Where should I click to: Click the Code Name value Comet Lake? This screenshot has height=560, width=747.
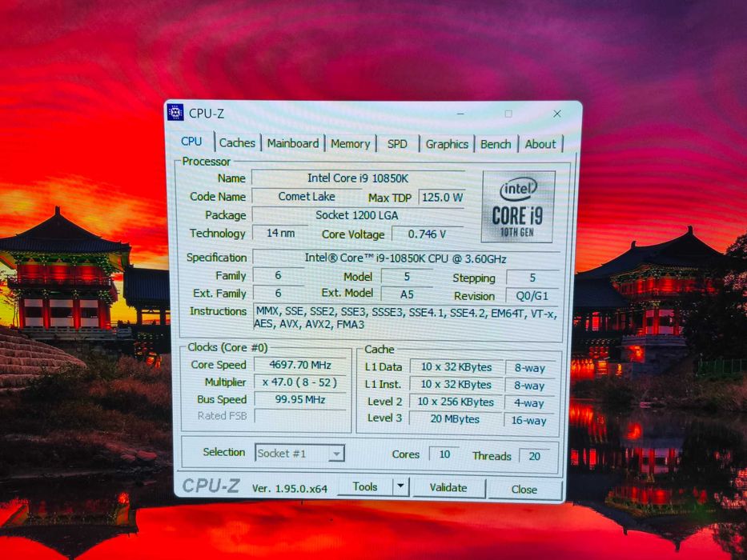307,197
